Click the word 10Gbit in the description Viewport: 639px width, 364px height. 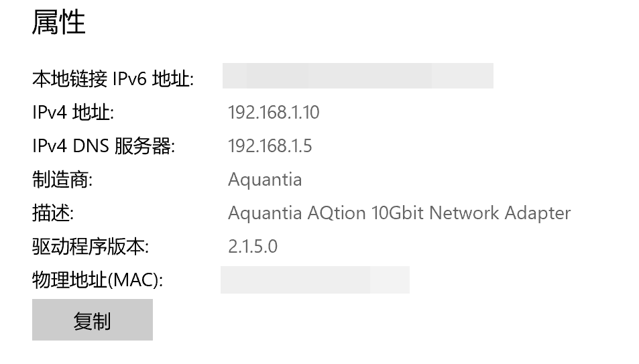(398, 213)
